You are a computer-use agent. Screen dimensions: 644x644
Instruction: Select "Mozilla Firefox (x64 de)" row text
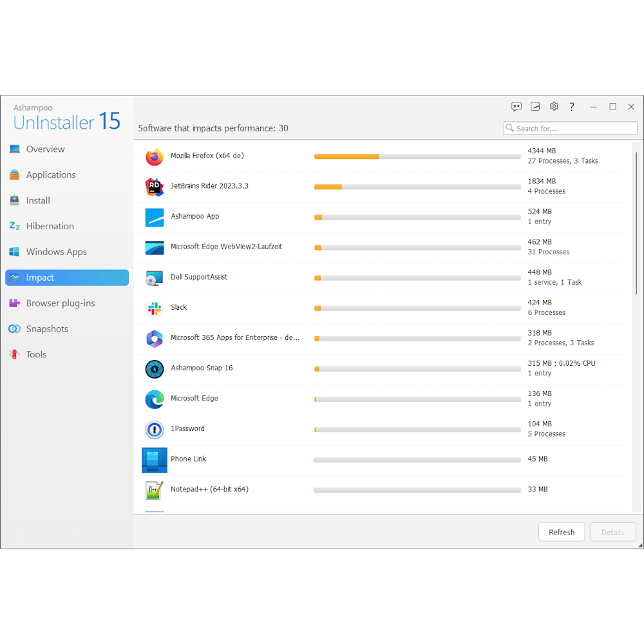207,156
